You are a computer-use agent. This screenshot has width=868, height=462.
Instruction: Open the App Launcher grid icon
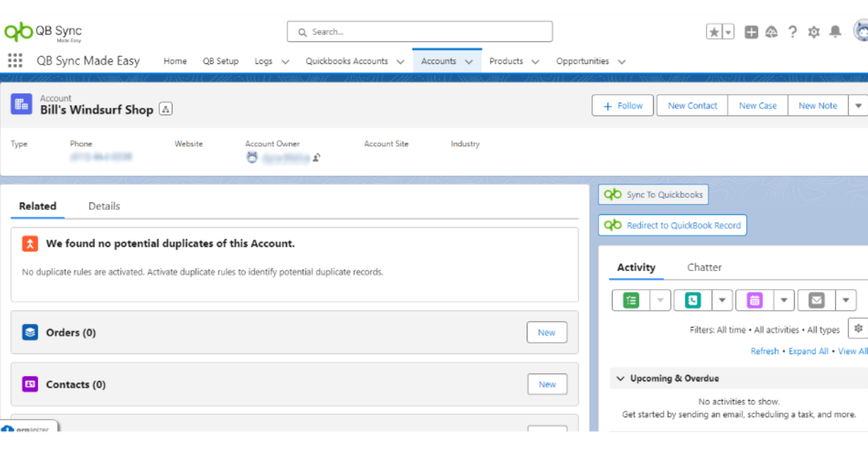click(x=15, y=60)
